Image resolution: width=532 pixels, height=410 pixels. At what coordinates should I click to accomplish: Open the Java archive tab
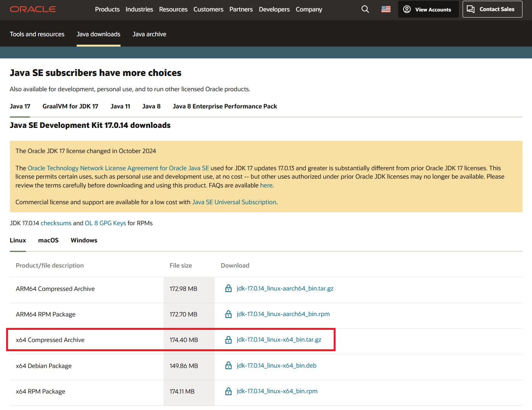tap(149, 34)
